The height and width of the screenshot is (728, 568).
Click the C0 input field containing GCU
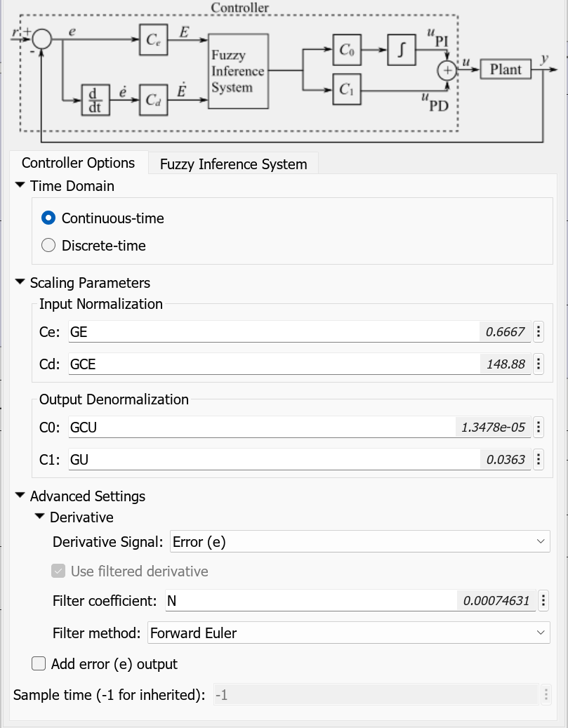[x=260, y=427]
